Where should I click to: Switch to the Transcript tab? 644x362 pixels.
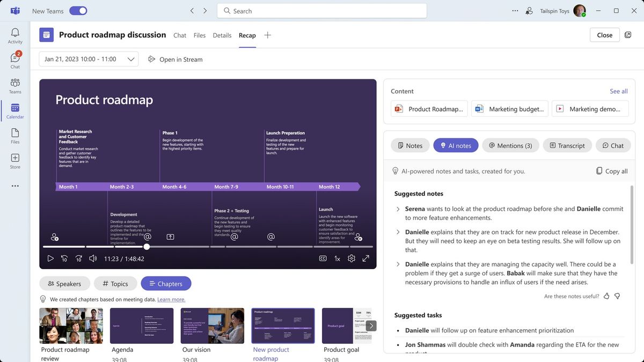(x=567, y=145)
